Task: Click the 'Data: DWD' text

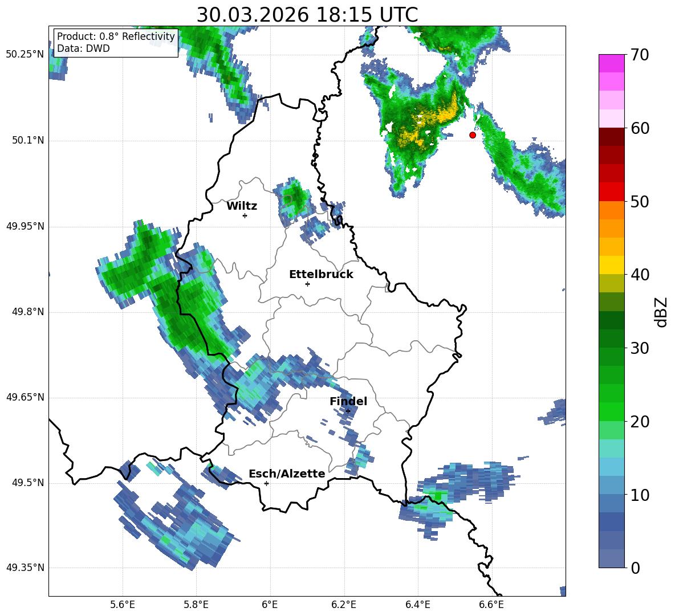Action: pyautogui.click(x=83, y=48)
